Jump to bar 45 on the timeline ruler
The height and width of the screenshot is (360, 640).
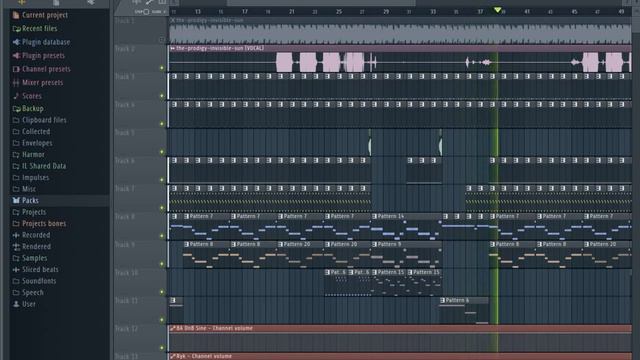[574, 12]
